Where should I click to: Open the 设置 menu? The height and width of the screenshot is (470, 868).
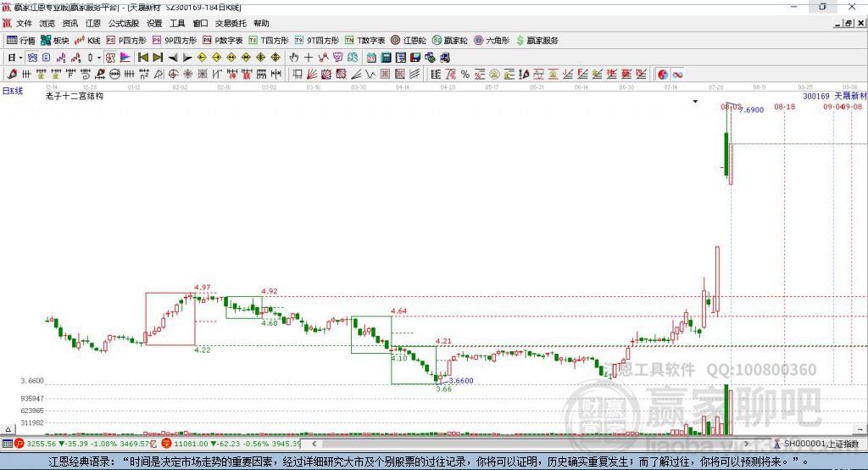click(x=154, y=23)
